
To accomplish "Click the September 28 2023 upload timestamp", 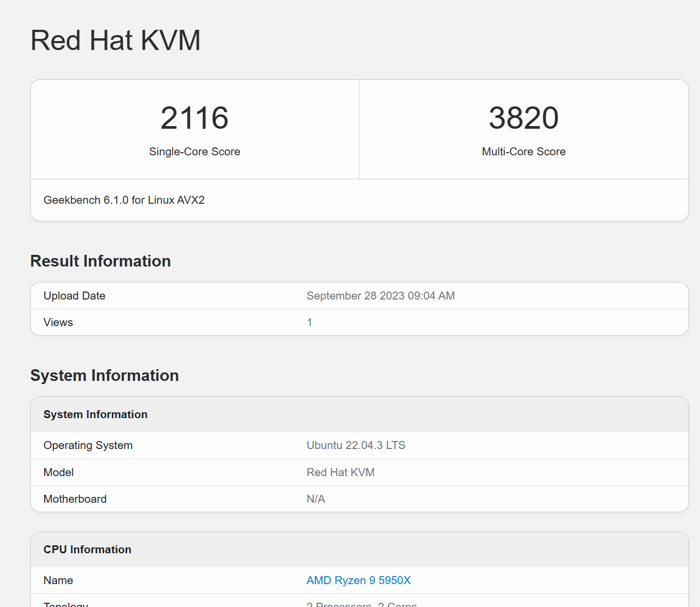I will [x=380, y=296].
